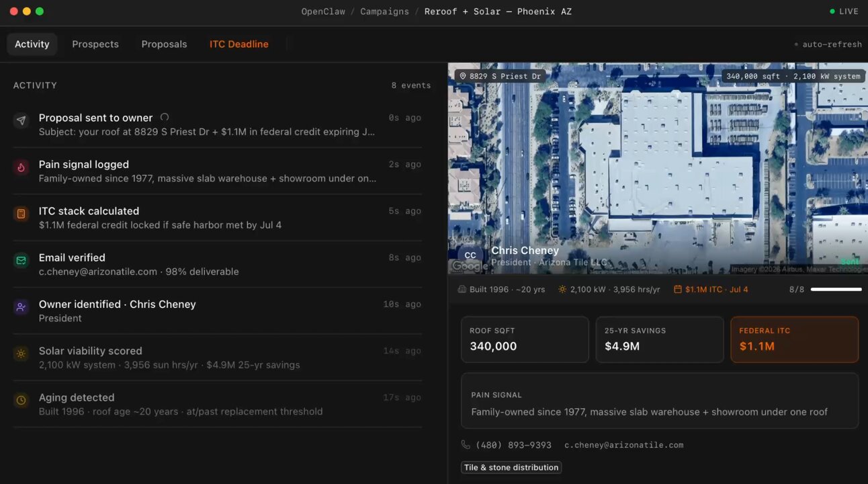This screenshot has height=484, width=868.
Task: Click the sun icon for Solar viability scored
Action: [x=21, y=354]
